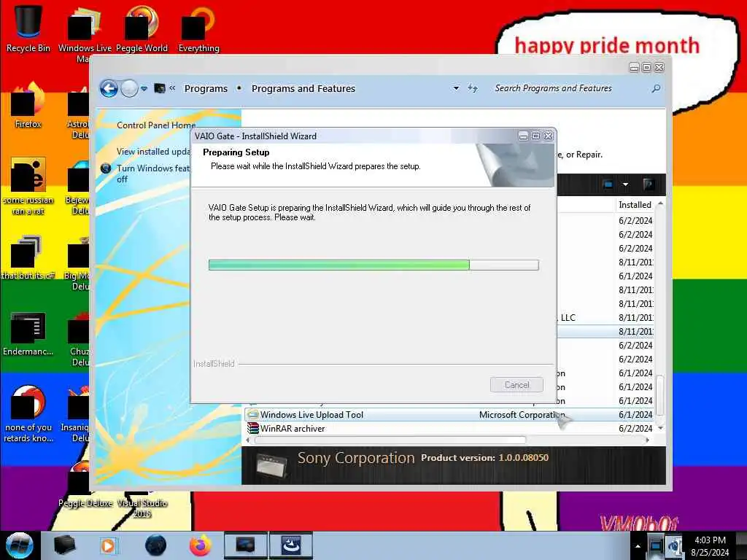Click the network tray icon
Screen dimensions: 747x560
pyautogui.click(x=656, y=545)
